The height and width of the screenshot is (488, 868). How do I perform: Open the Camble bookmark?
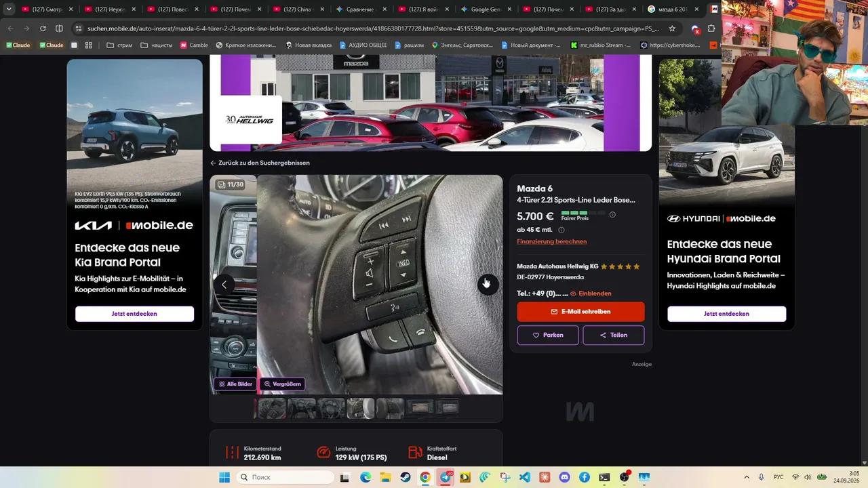pyautogui.click(x=194, y=45)
